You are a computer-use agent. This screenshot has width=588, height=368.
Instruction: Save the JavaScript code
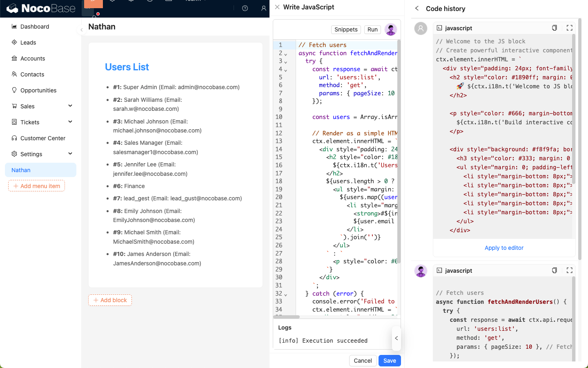tap(390, 361)
